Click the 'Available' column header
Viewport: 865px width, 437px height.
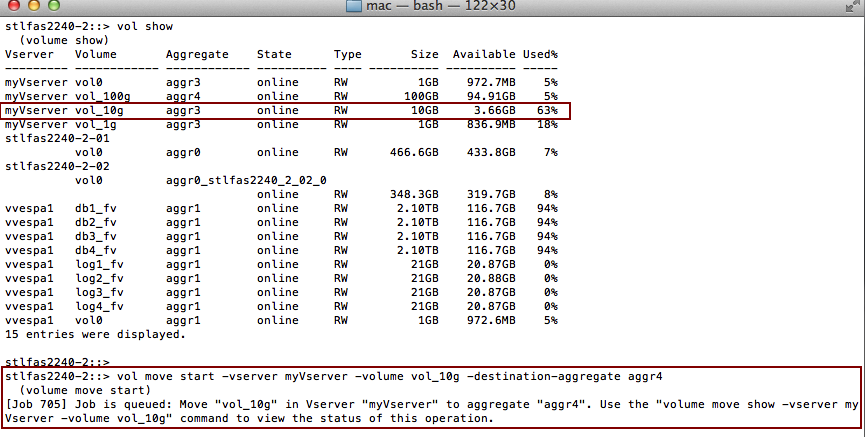[x=484, y=55]
